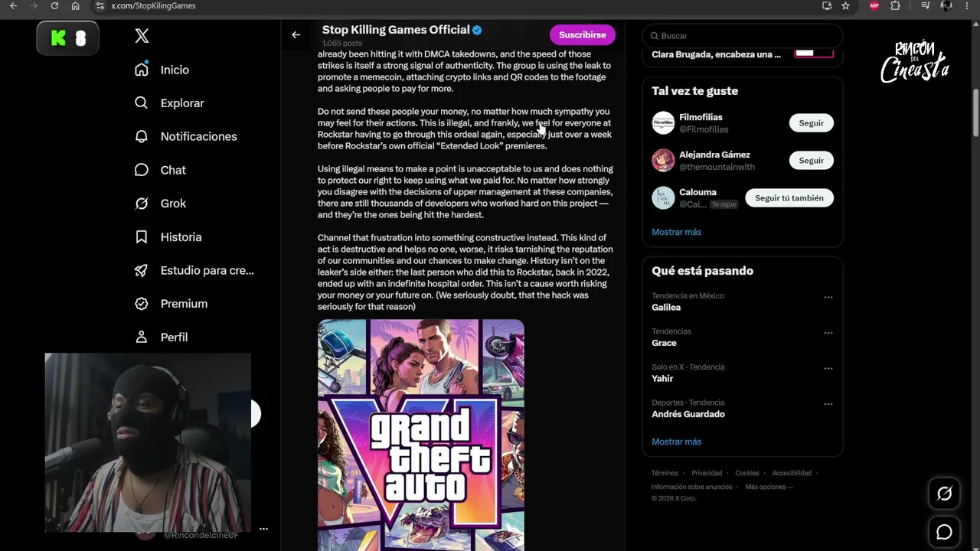Open Notificaciones via its bell icon
The image size is (980, 551).
pyautogui.click(x=142, y=136)
